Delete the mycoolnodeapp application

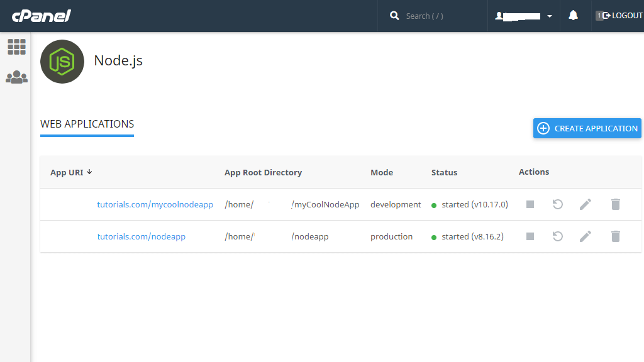pos(615,204)
